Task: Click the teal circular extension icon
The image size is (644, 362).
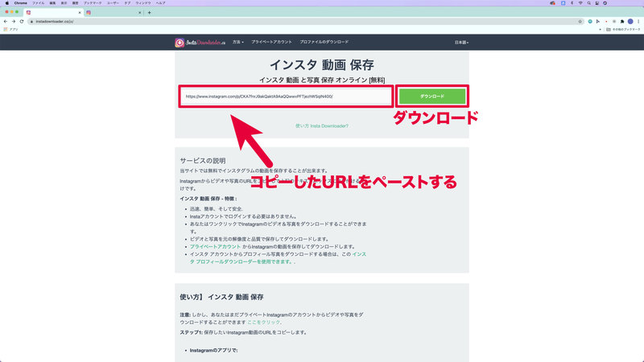Action: pos(590,22)
